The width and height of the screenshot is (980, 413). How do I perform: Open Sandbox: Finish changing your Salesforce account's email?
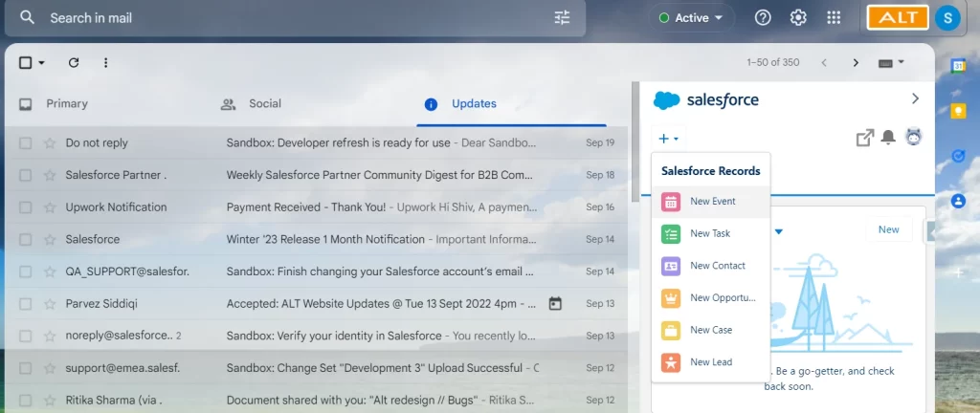(316, 272)
